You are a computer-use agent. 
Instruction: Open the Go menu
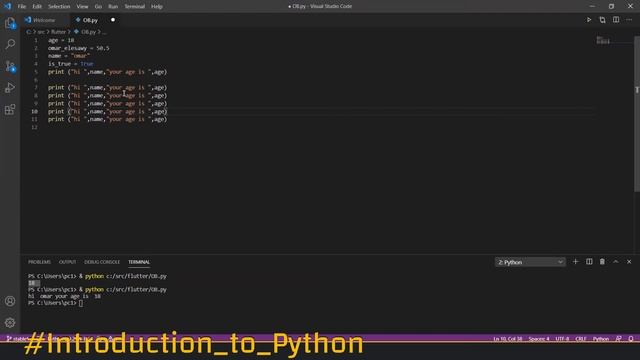[98, 7]
